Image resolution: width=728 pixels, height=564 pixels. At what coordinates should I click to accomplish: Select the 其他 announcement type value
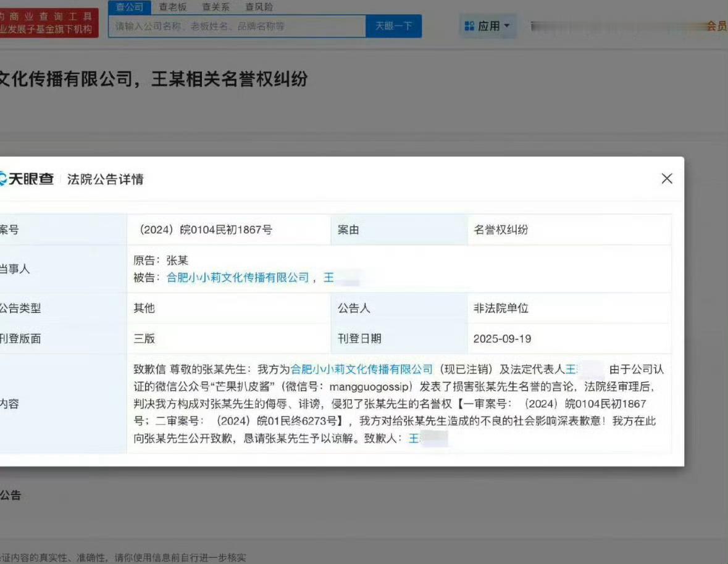coord(144,308)
